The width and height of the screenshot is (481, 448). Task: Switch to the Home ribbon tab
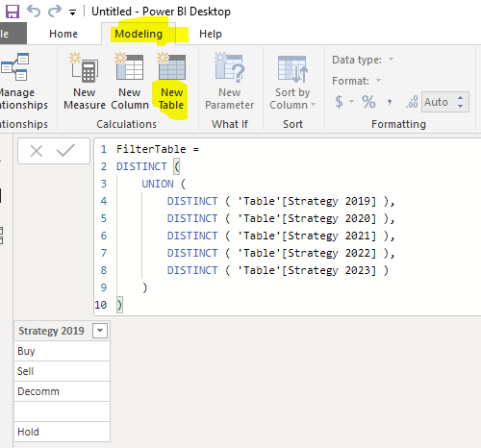click(x=63, y=34)
